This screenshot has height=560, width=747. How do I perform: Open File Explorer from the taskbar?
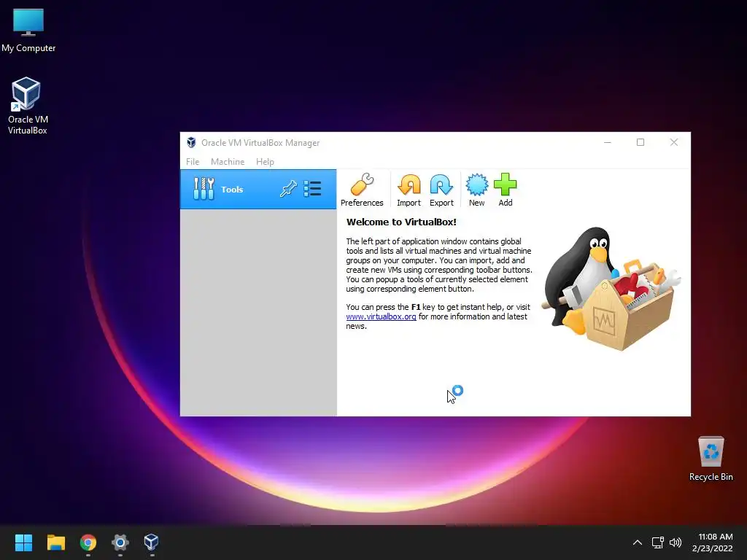click(55, 542)
